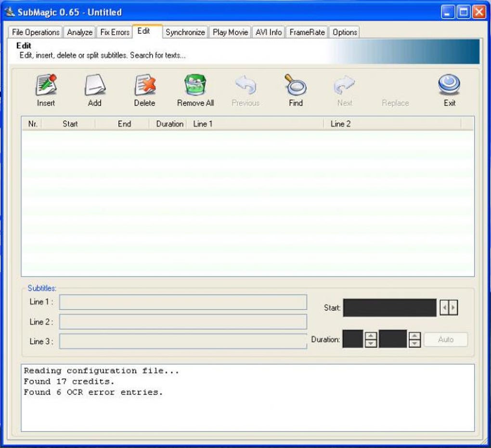
Task: Click the 'Reading configuration file...' log line
Action: pyautogui.click(x=102, y=371)
